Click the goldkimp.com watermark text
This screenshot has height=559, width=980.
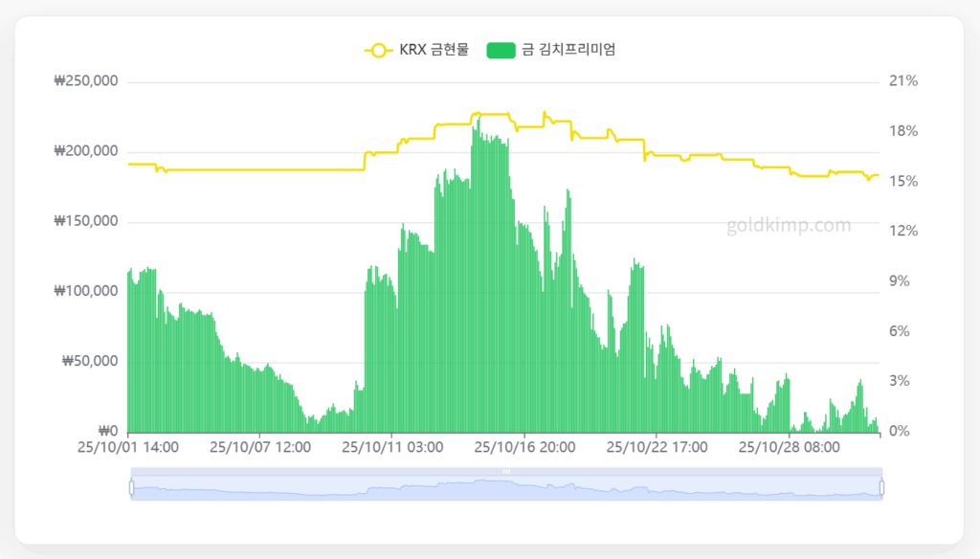pyautogui.click(x=789, y=226)
